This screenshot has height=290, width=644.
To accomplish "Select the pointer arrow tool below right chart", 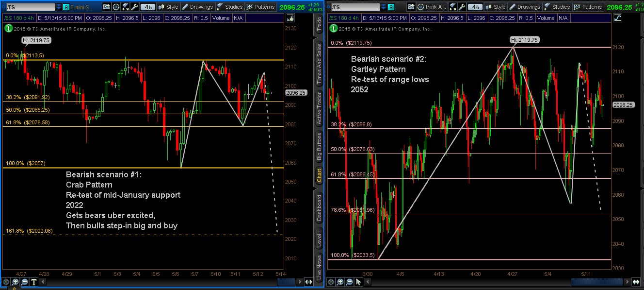I will click(358, 282).
